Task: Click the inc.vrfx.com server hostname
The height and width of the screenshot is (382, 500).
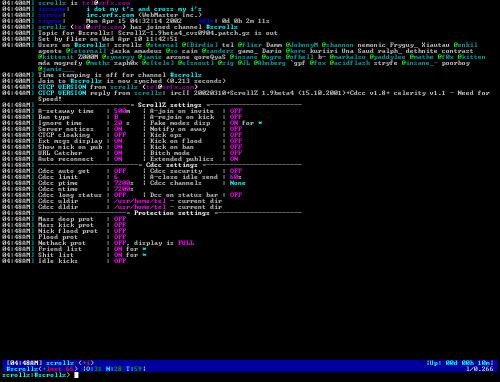Action: pos(110,15)
